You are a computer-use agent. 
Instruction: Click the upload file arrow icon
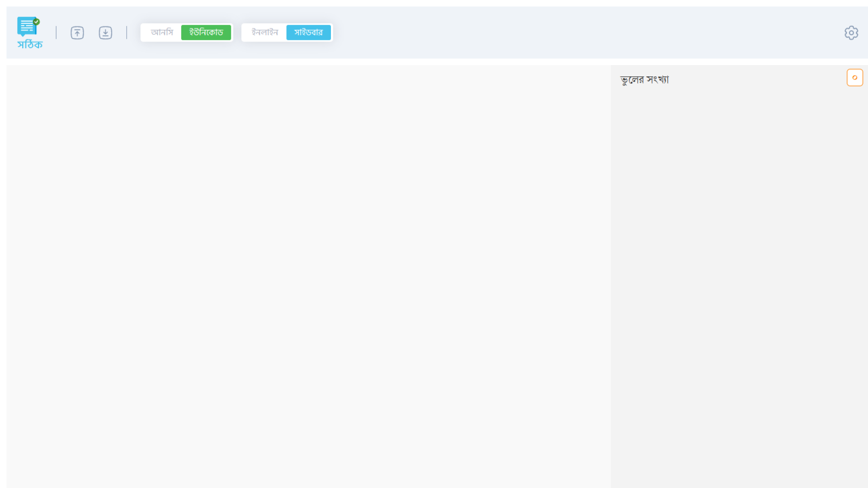pyautogui.click(x=77, y=33)
